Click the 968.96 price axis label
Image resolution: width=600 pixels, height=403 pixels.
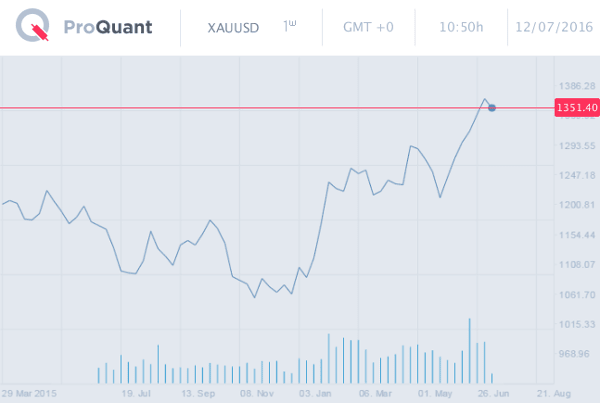(x=576, y=354)
